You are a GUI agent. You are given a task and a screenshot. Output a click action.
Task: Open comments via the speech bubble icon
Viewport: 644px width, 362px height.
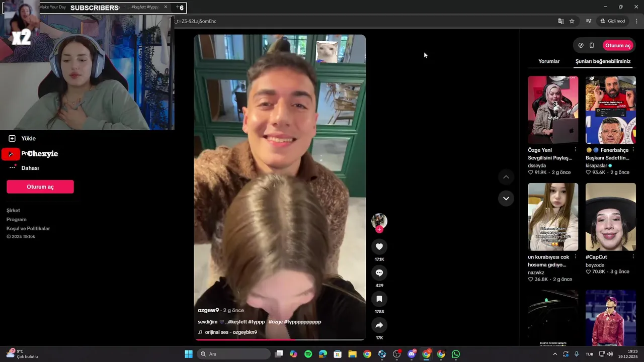(x=379, y=273)
